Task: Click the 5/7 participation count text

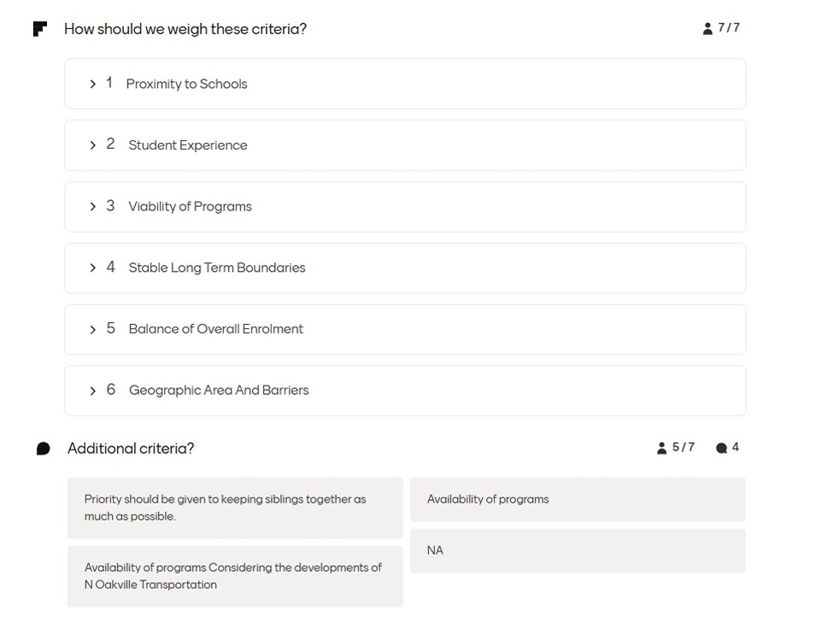Action: point(681,447)
